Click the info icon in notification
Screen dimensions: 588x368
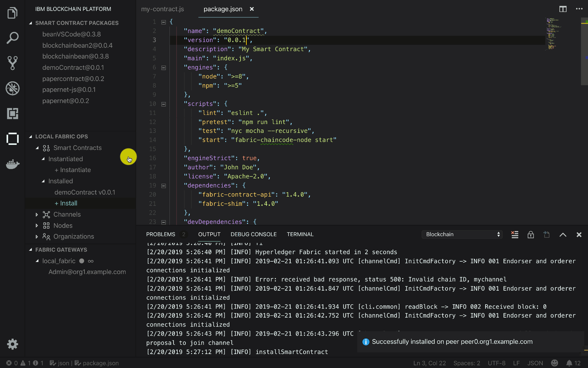366,342
